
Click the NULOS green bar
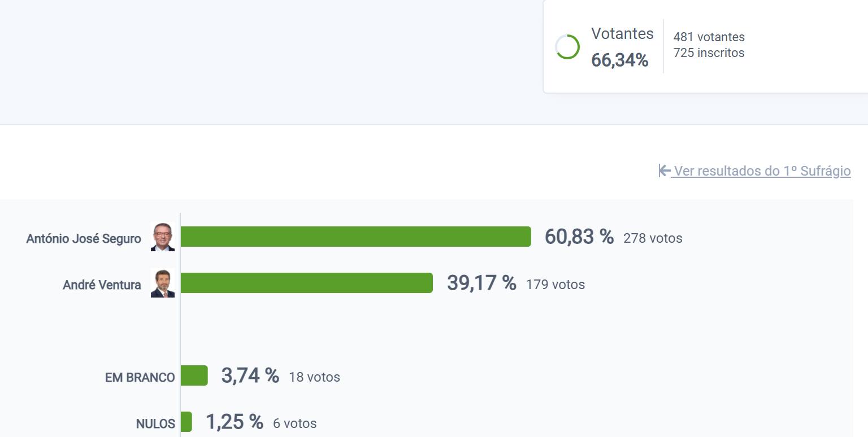coord(185,422)
